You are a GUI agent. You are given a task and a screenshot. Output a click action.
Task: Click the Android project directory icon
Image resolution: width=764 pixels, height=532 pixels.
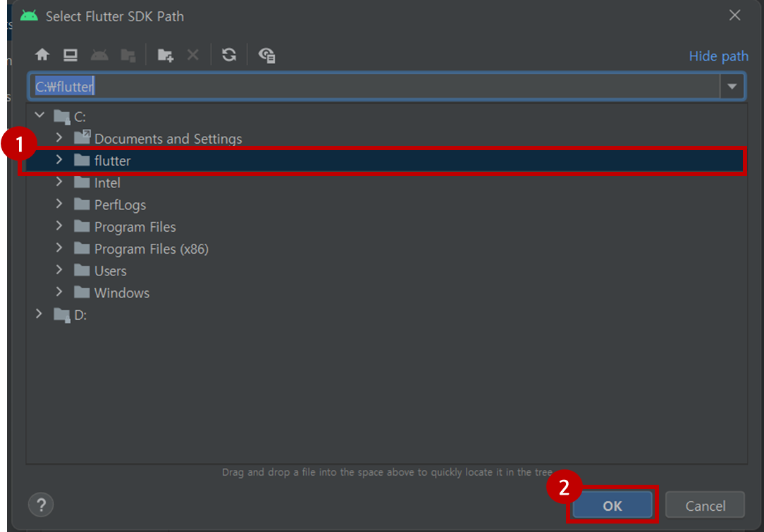click(99, 55)
